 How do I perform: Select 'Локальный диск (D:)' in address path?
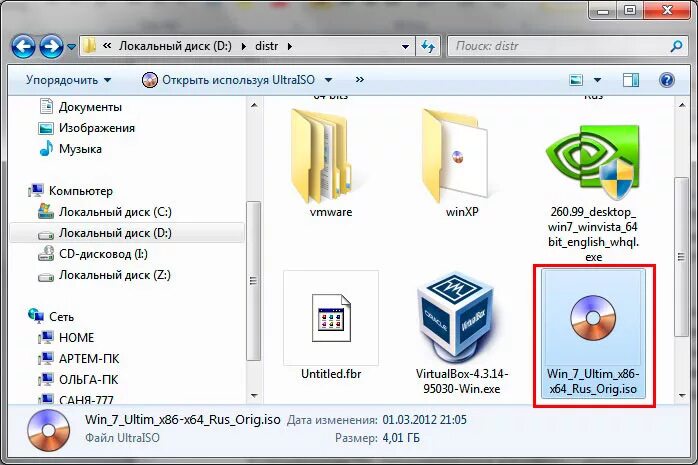click(x=175, y=46)
